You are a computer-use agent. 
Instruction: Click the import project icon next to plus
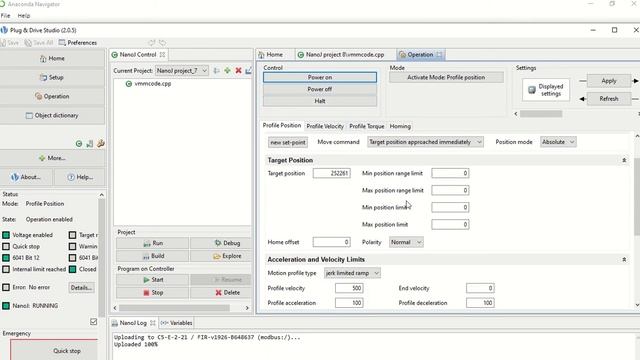pos(216,71)
